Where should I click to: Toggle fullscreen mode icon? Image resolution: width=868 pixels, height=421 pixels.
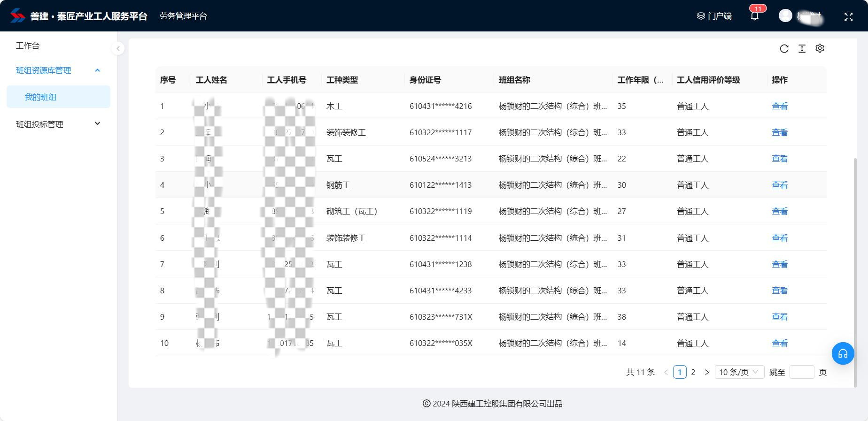click(x=848, y=16)
